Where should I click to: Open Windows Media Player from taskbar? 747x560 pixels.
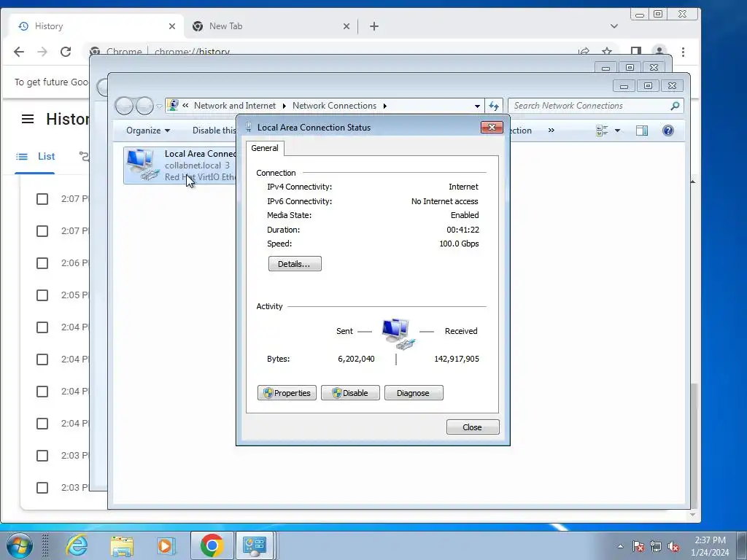[x=166, y=545]
